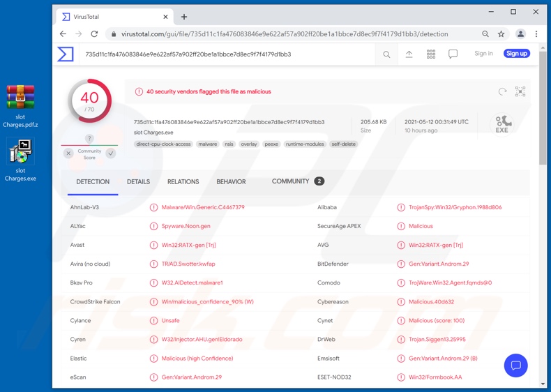Click the browser forward arrow
The image size is (551, 392).
tap(78, 34)
